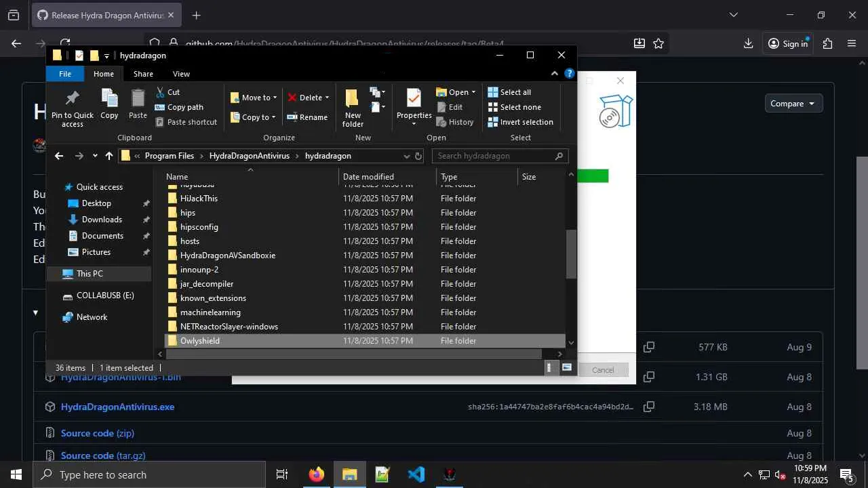
Task: Click the Edit command in Open group
Action: pyautogui.click(x=449, y=107)
